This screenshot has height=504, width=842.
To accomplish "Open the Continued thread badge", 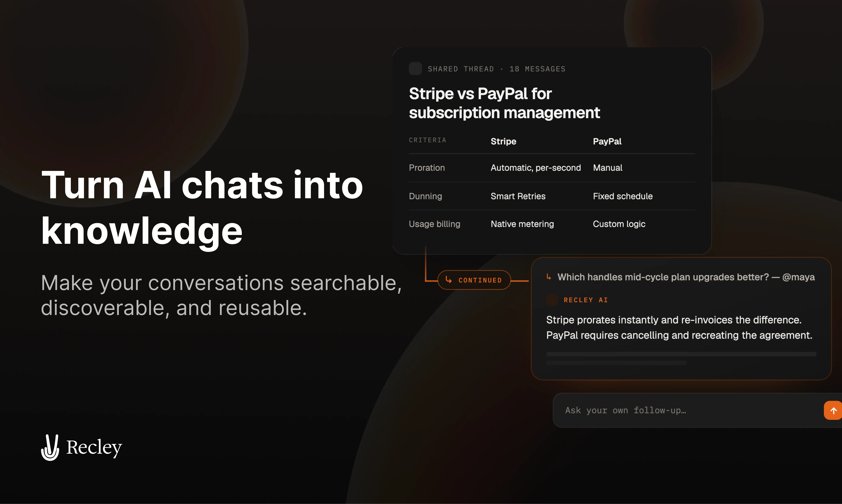I will point(474,280).
